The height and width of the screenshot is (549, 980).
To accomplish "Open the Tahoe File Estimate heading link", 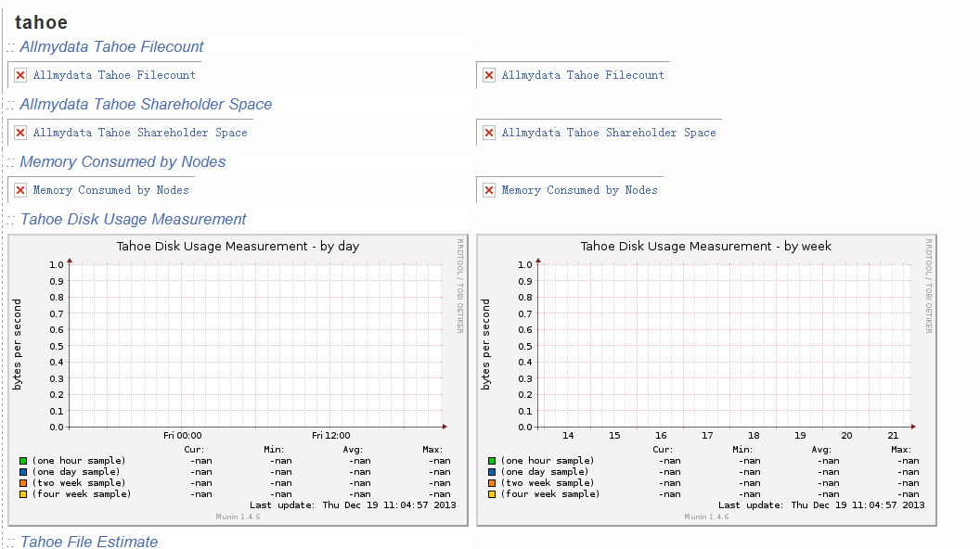I will click(89, 542).
